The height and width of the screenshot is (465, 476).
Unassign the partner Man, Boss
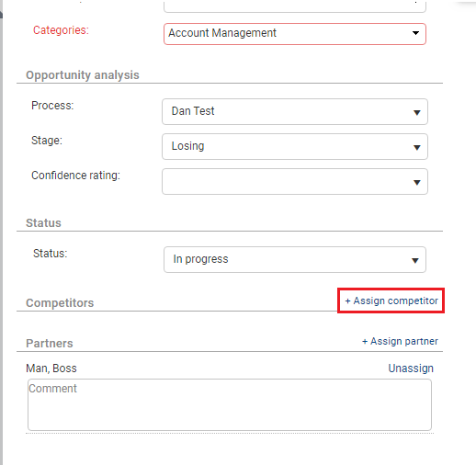411,369
